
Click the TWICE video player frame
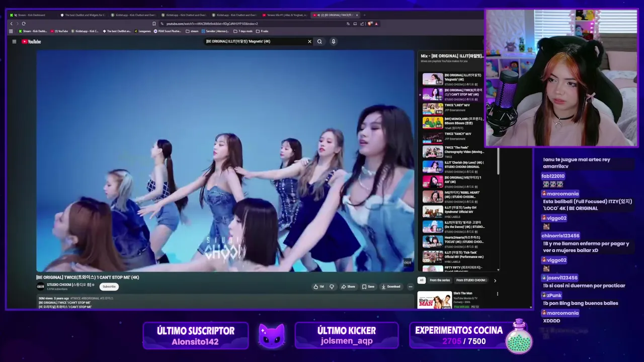click(x=225, y=161)
